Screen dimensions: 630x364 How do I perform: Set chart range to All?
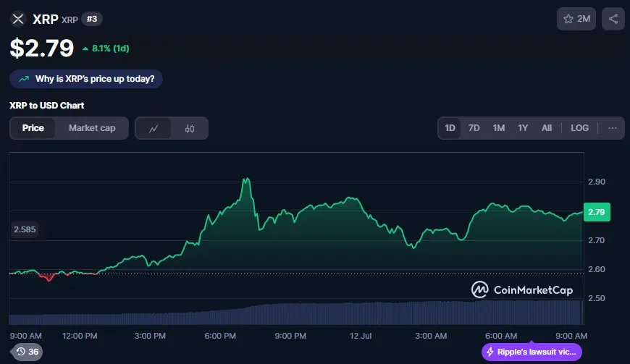[x=547, y=128]
